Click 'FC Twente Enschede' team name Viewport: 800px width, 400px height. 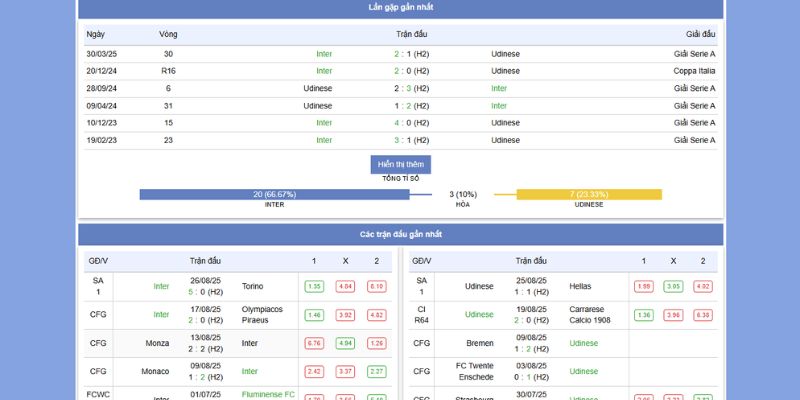point(475,371)
